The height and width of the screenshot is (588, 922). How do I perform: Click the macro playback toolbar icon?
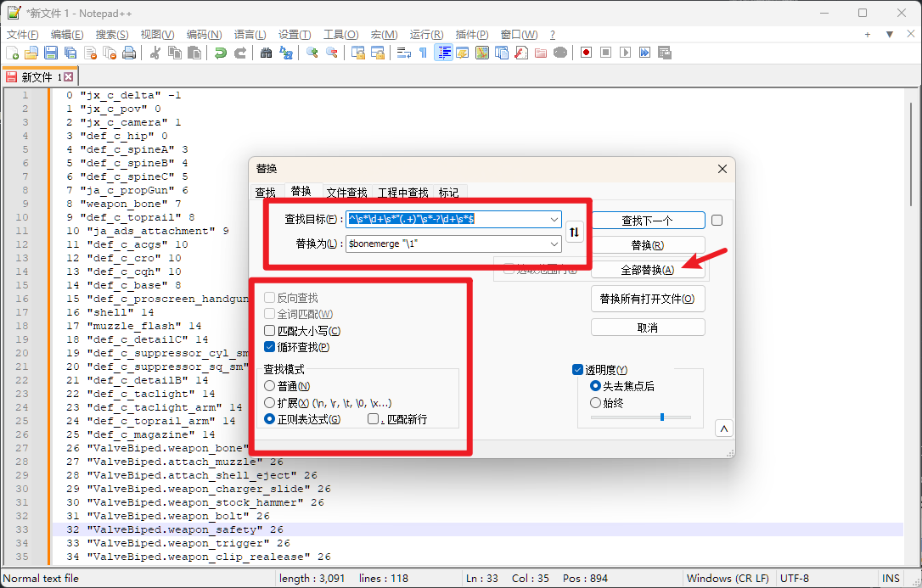[626, 53]
